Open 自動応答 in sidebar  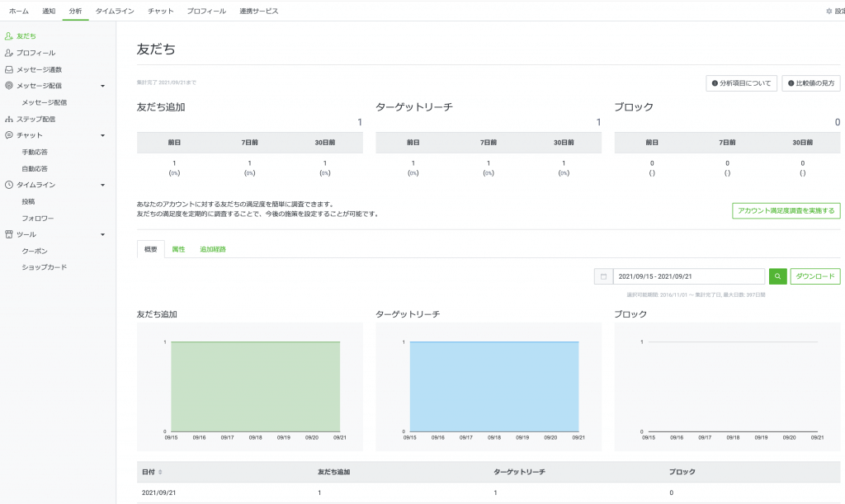coord(35,168)
